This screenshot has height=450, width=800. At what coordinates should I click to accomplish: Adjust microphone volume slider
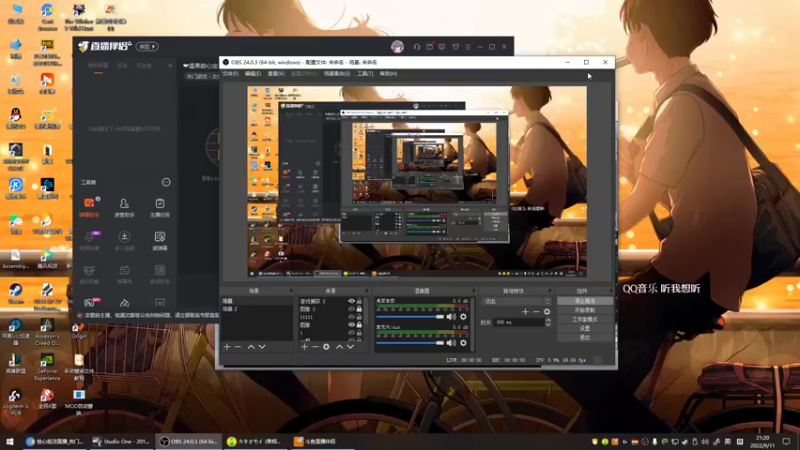click(x=410, y=343)
